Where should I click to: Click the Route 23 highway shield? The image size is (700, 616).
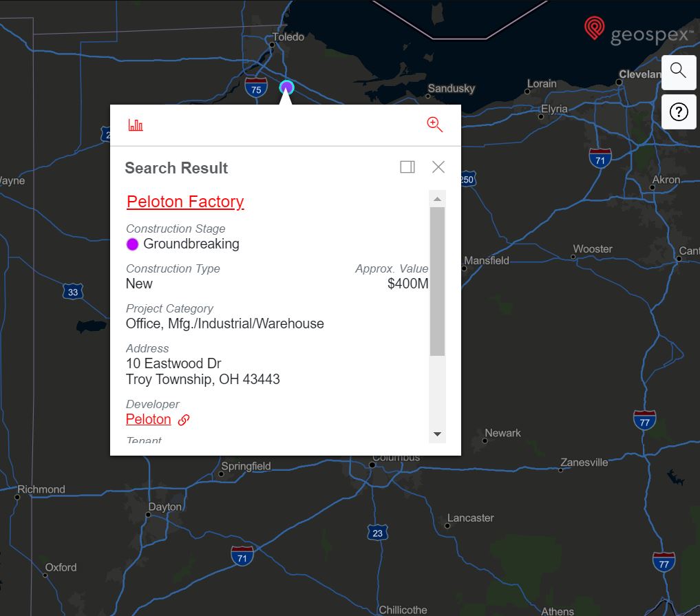point(377,533)
